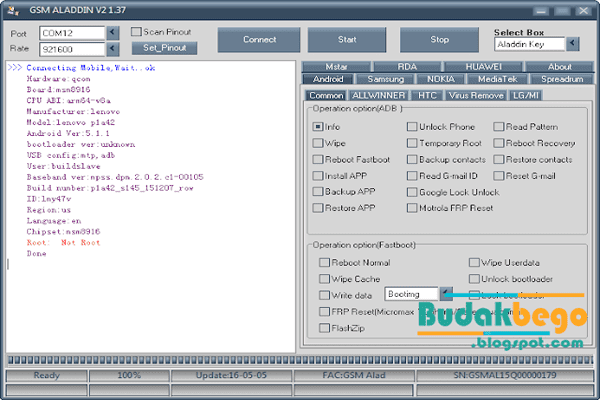Switch to the ALLWINNER sub-tab
The height and width of the screenshot is (400, 600).
[x=378, y=95]
